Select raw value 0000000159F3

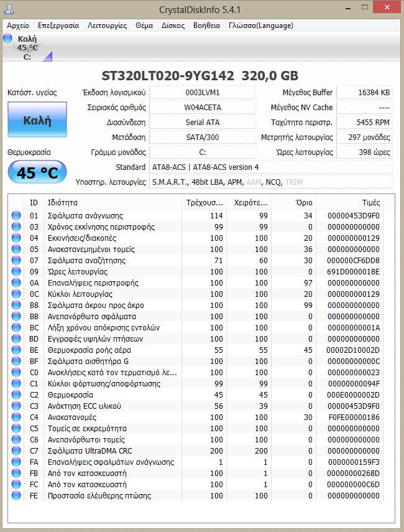pyautogui.click(x=354, y=462)
